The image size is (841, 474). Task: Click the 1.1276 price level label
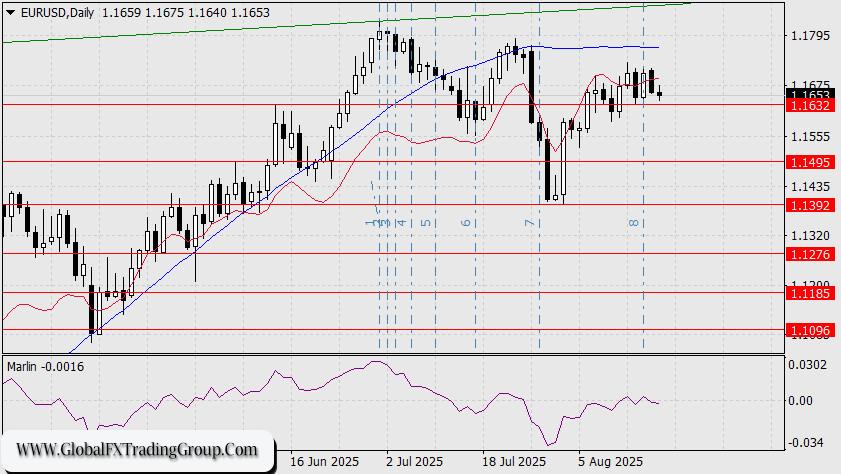[x=812, y=254]
